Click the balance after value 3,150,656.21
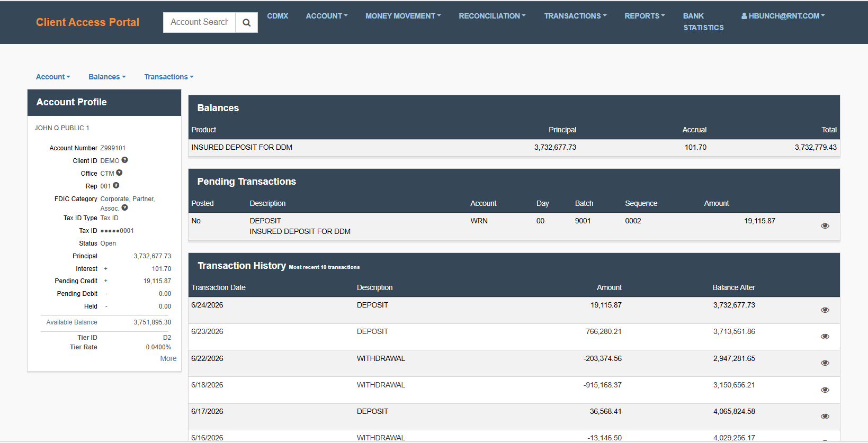Viewport: 868px width, 443px height. point(734,385)
